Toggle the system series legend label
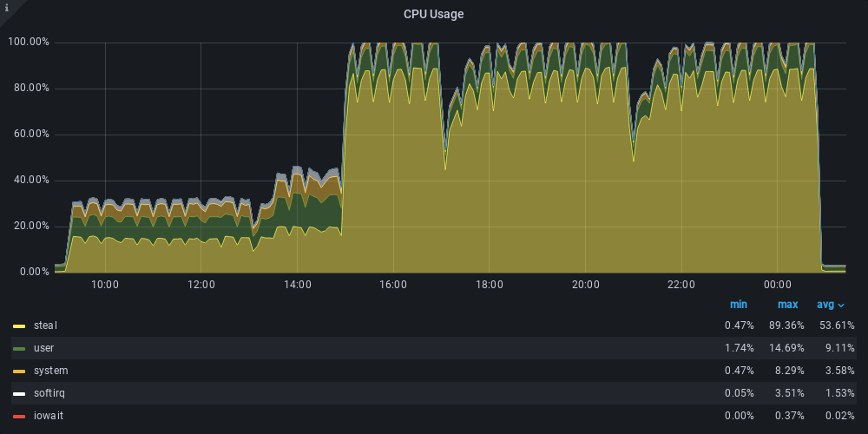The width and height of the screenshot is (868, 434). coord(50,371)
